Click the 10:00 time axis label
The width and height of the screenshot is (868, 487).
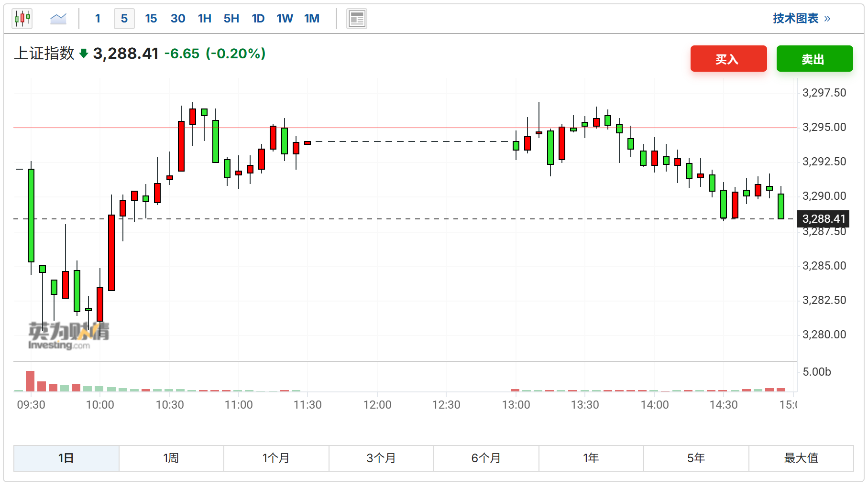pyautogui.click(x=100, y=405)
